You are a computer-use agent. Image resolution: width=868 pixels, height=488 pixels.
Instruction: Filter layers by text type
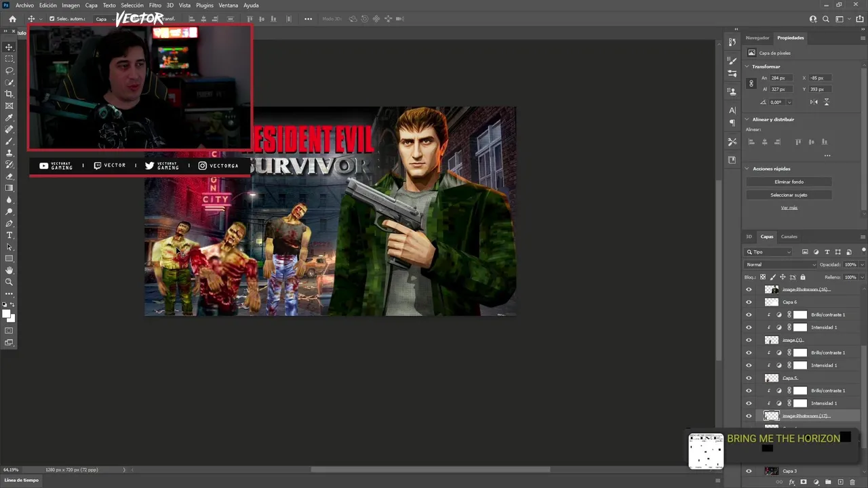click(x=827, y=252)
